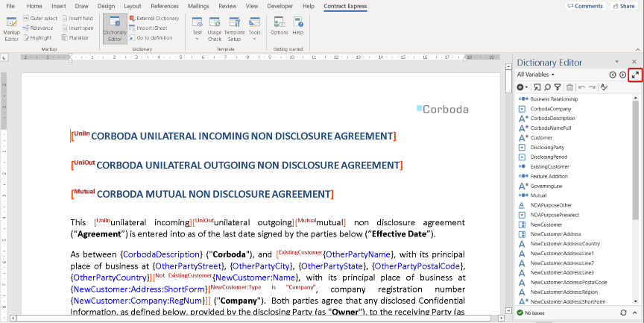Expand the issues panel with the up chevron
The height and width of the screenshot is (323, 644).
click(634, 312)
